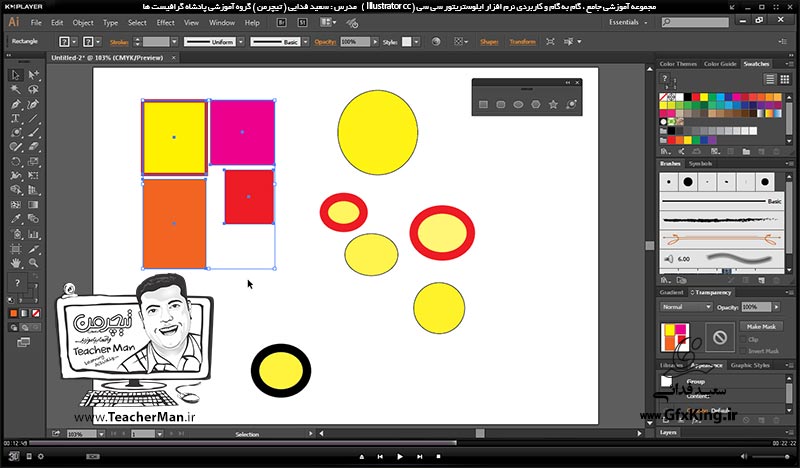
Task: Switch Swatches panel to list view
Action: tap(769, 79)
